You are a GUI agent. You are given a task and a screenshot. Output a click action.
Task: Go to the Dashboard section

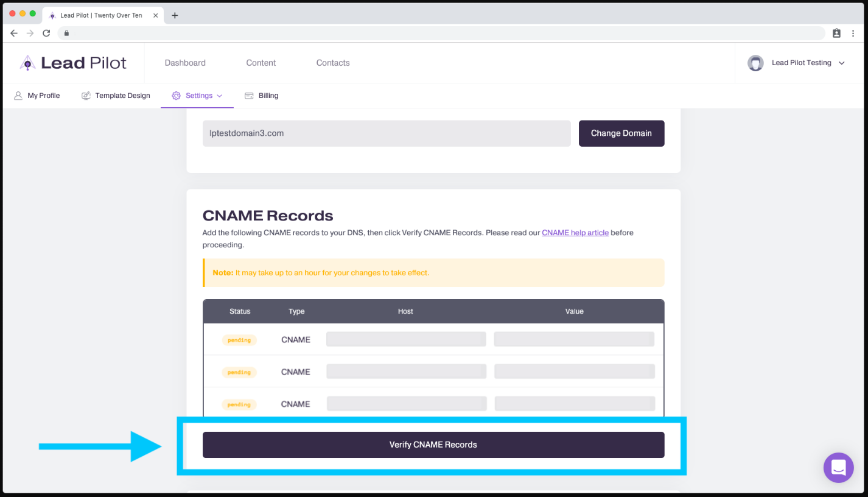pyautogui.click(x=185, y=62)
